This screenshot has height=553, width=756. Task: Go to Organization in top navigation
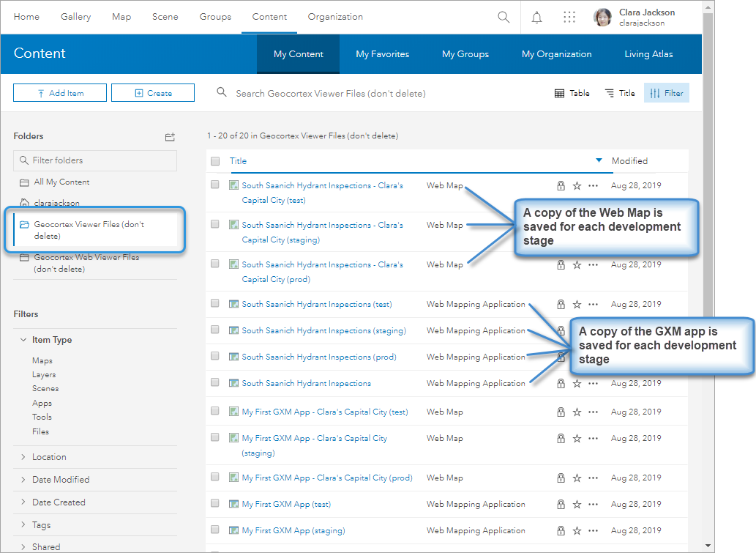335,17
